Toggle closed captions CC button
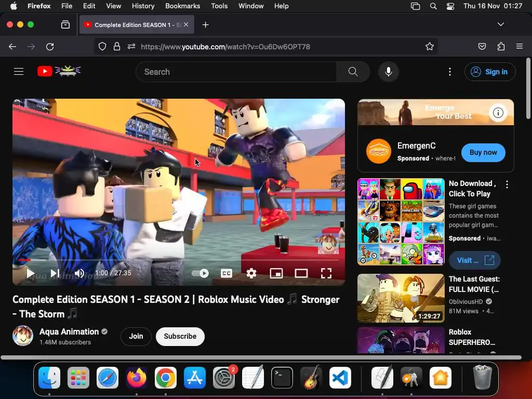This screenshot has width=532, height=399. tap(227, 273)
